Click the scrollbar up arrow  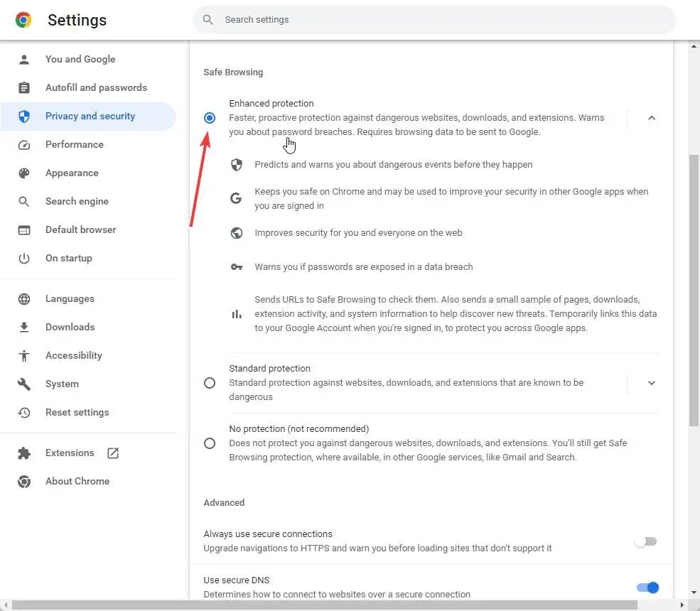pyautogui.click(x=694, y=46)
